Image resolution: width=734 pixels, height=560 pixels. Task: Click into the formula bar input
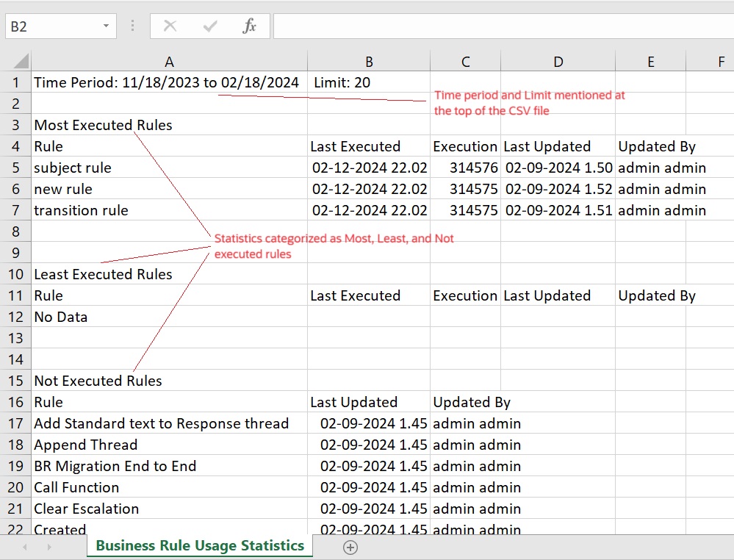[x=504, y=26]
